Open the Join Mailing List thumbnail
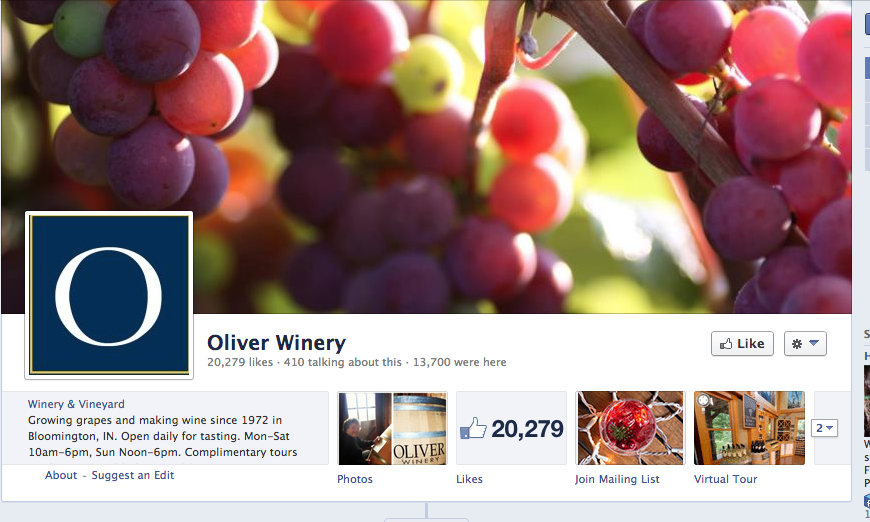The image size is (870, 522). tap(630, 428)
